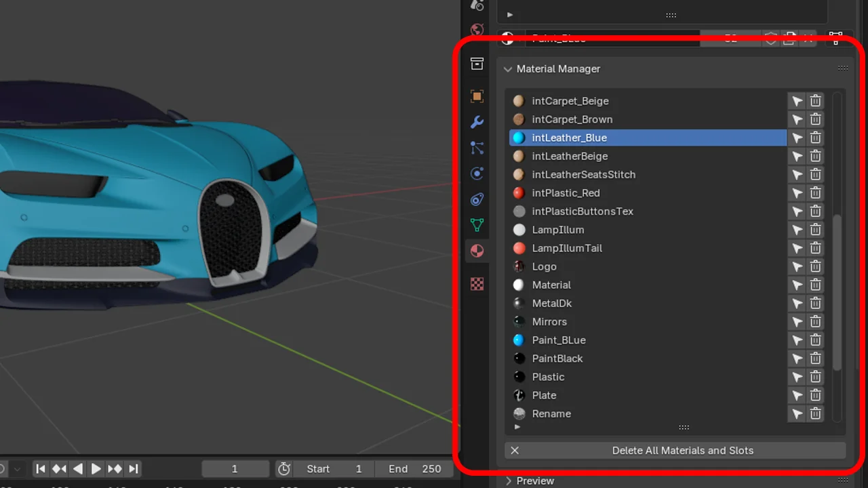Image resolution: width=868 pixels, height=488 pixels.
Task: Open the Object Constraints properties tab
Action: pyautogui.click(x=477, y=199)
